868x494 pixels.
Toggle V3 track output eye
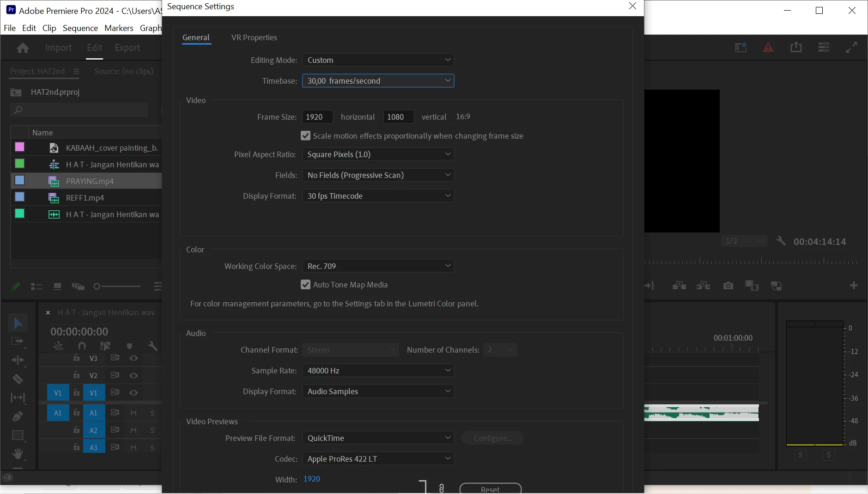[x=134, y=358]
